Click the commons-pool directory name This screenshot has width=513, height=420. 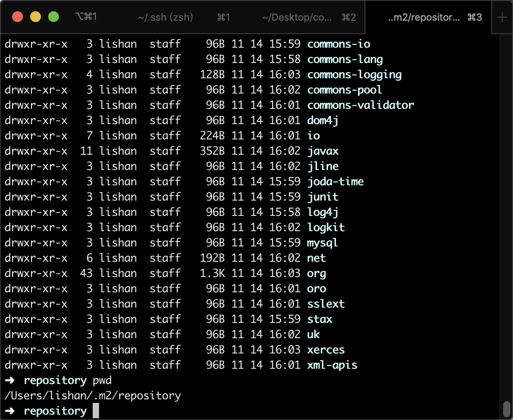point(345,90)
